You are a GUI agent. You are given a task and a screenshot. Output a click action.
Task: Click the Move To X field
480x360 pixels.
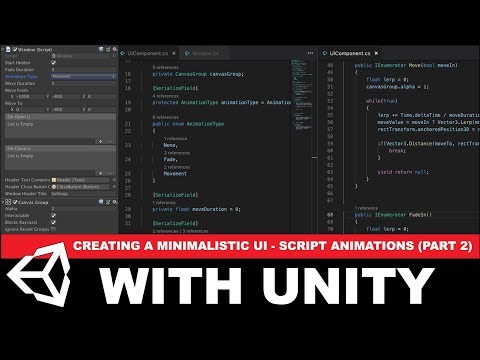29,109
